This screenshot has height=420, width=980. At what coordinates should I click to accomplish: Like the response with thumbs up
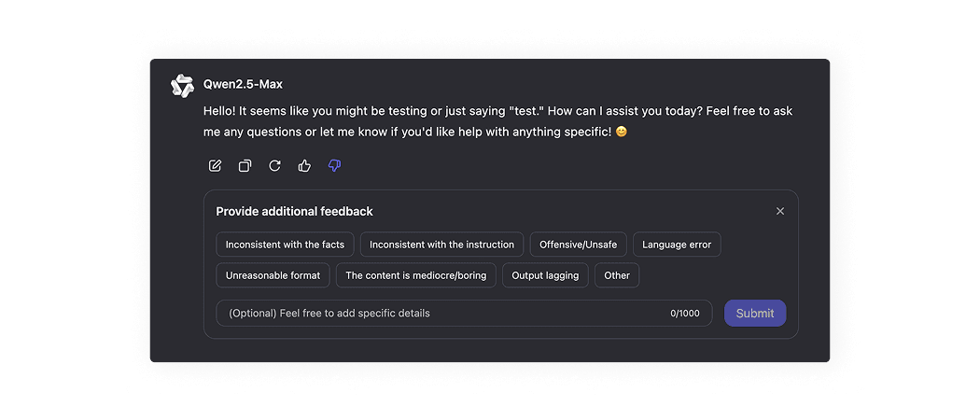[304, 166]
